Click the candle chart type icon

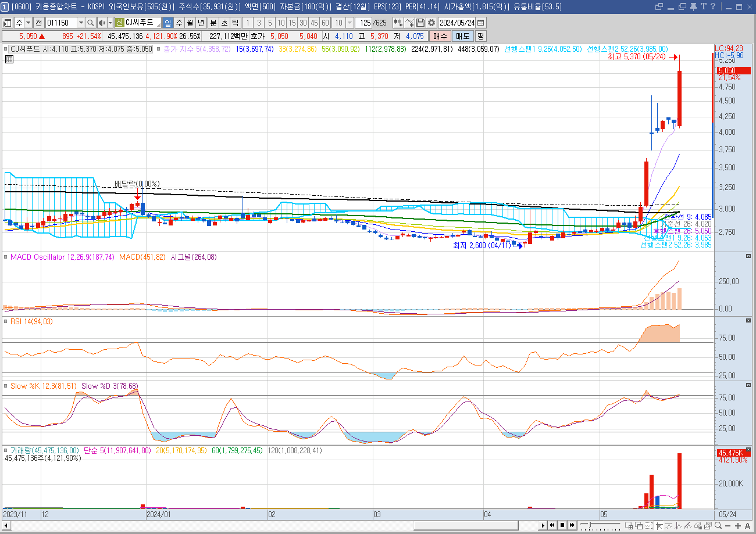(398, 23)
